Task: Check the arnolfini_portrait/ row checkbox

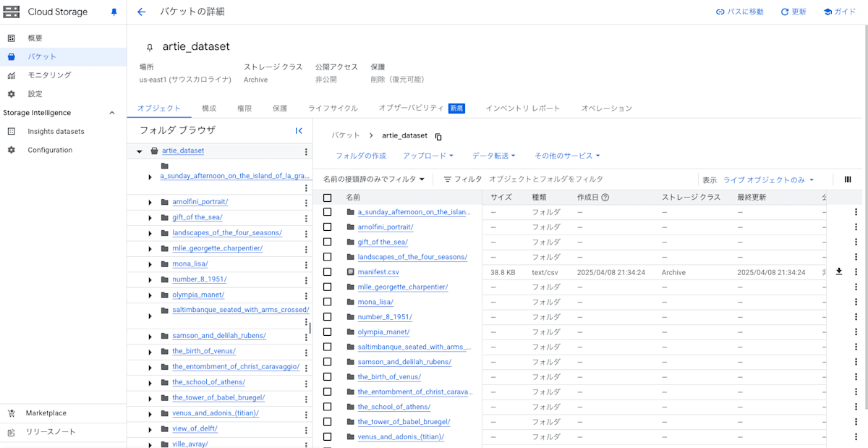Action: (328, 227)
